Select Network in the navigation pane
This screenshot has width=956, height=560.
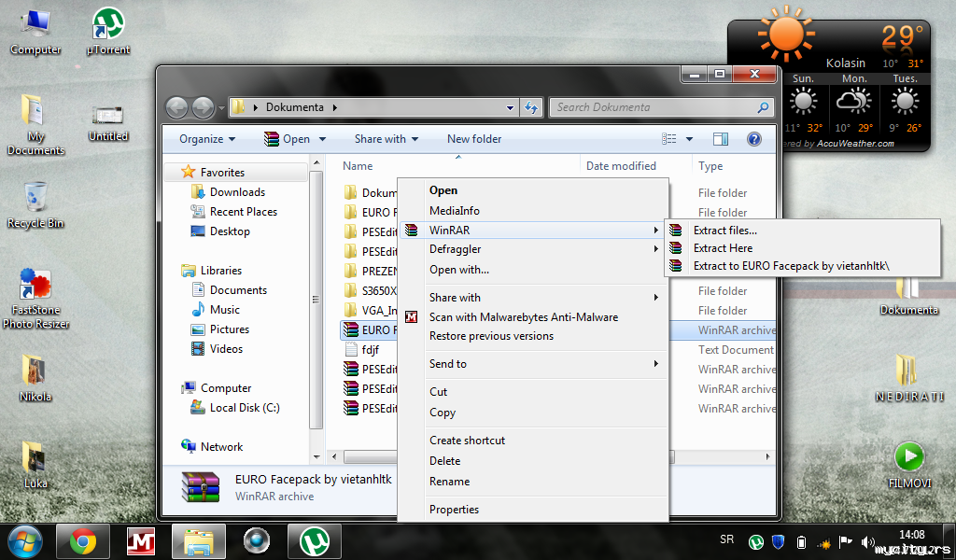click(221, 447)
